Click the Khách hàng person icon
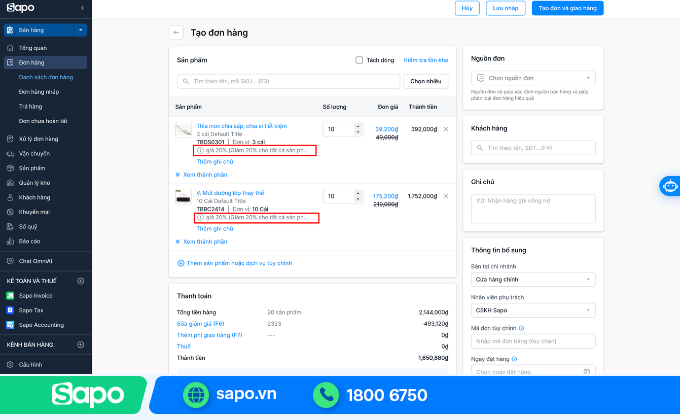The height and width of the screenshot is (420, 680). pos(10,197)
